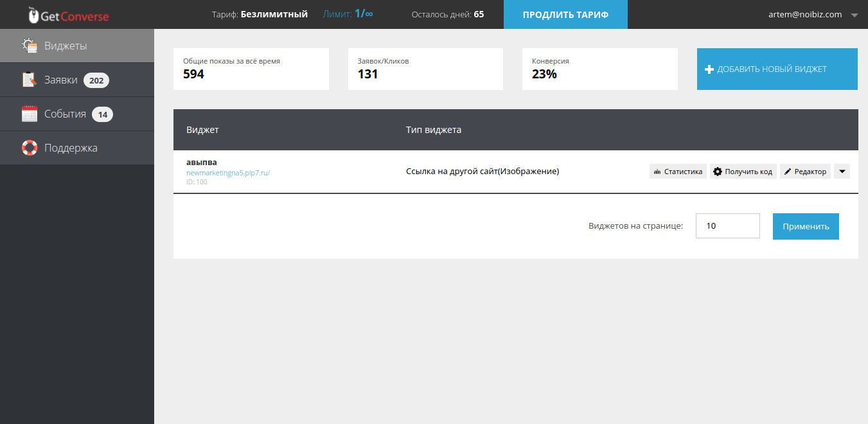Image resolution: width=868 pixels, height=424 pixels.
Task: Click the widget name авыпва
Action: click(x=202, y=162)
